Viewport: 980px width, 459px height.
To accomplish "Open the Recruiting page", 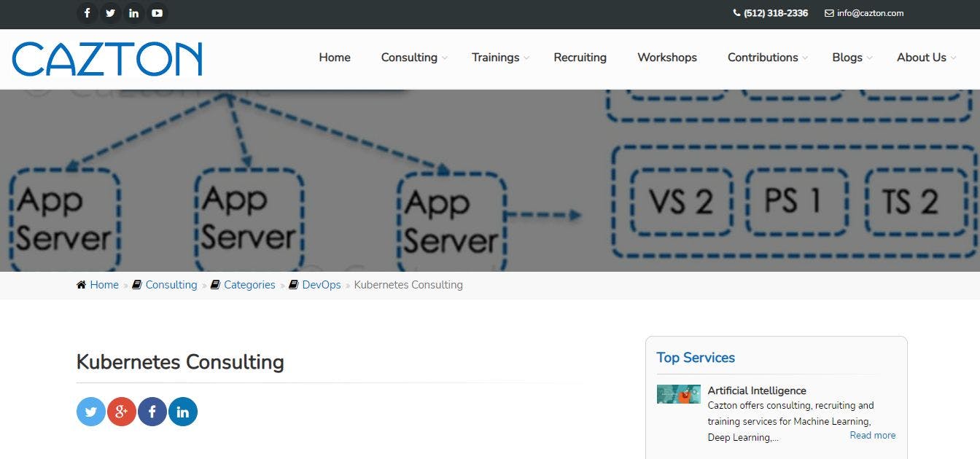I will coord(580,58).
